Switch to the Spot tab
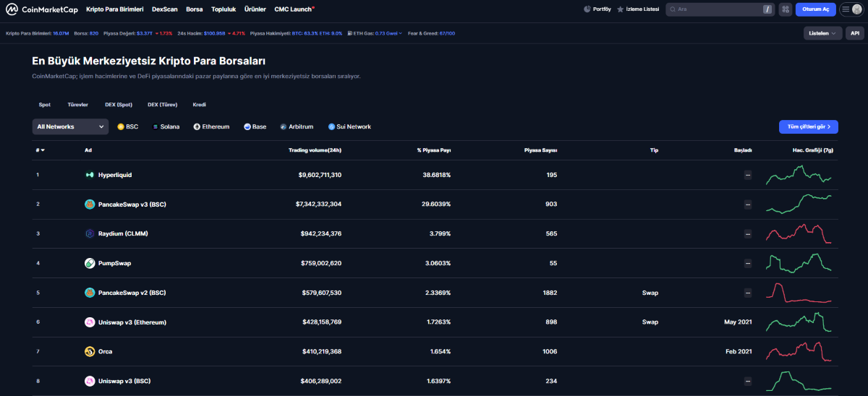Image resolution: width=868 pixels, height=396 pixels. [44, 104]
